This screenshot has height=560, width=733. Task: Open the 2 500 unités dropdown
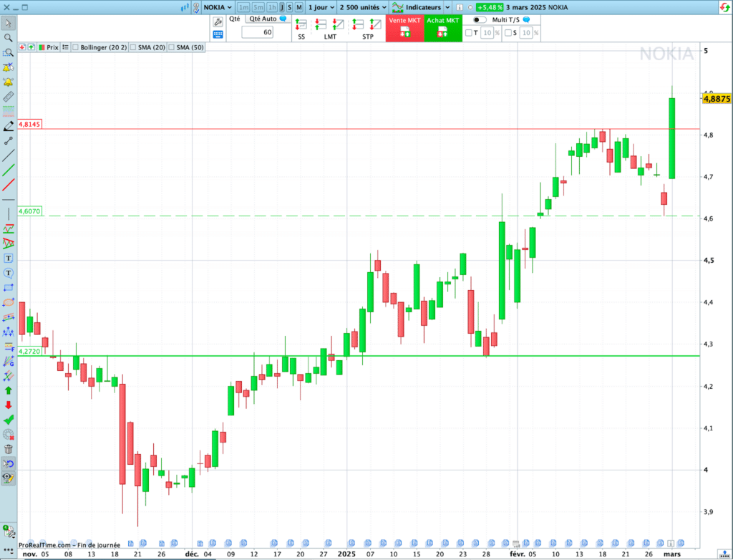tap(363, 7)
